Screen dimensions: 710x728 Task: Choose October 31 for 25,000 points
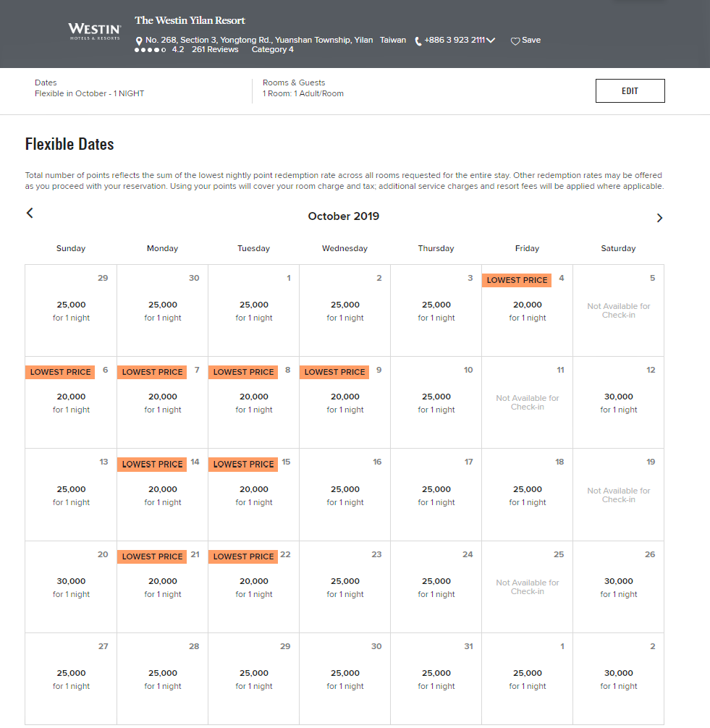click(x=436, y=678)
